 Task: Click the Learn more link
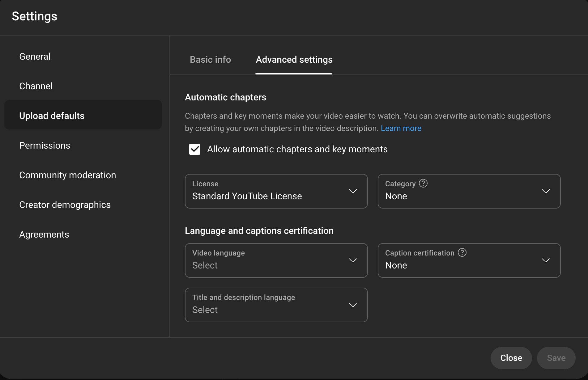[401, 128]
